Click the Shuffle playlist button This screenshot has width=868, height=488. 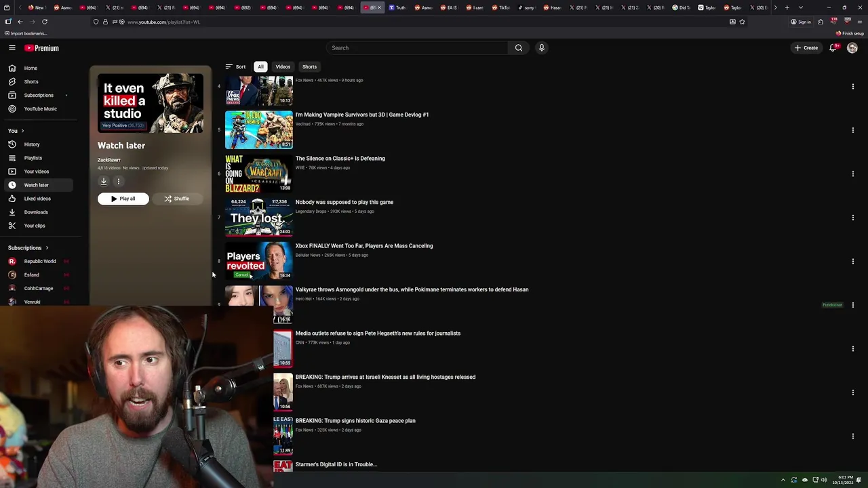coord(177,199)
